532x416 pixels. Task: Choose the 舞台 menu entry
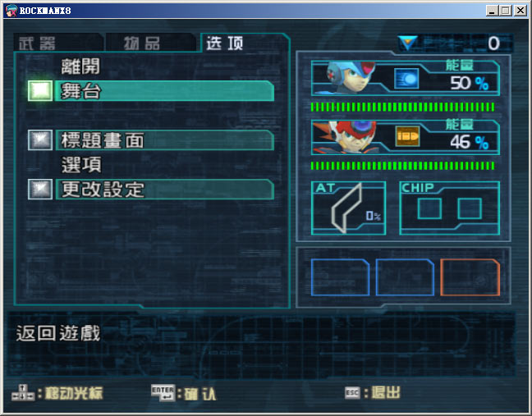coord(164,91)
